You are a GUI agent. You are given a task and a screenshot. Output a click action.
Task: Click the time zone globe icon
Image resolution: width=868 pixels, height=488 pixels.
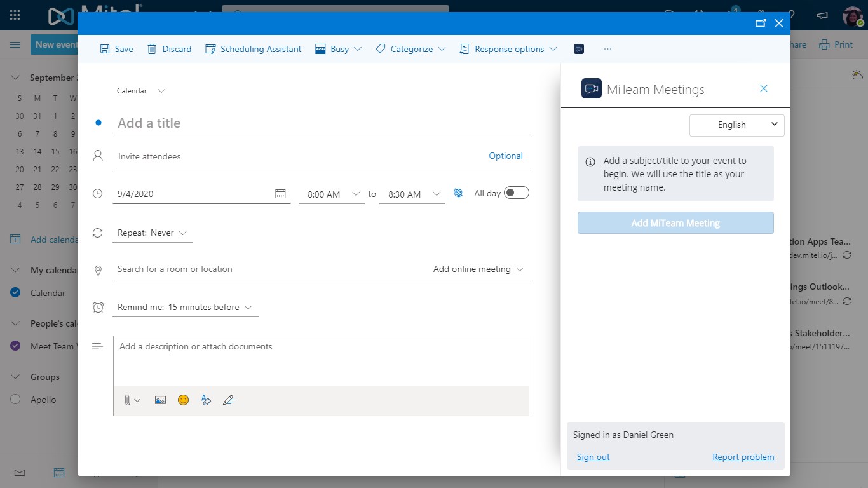pyautogui.click(x=458, y=194)
